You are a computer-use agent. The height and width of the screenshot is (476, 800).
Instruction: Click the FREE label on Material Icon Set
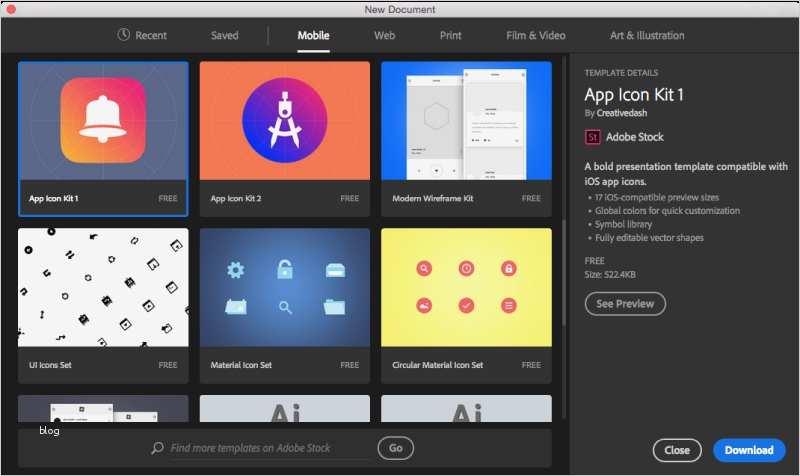point(349,365)
